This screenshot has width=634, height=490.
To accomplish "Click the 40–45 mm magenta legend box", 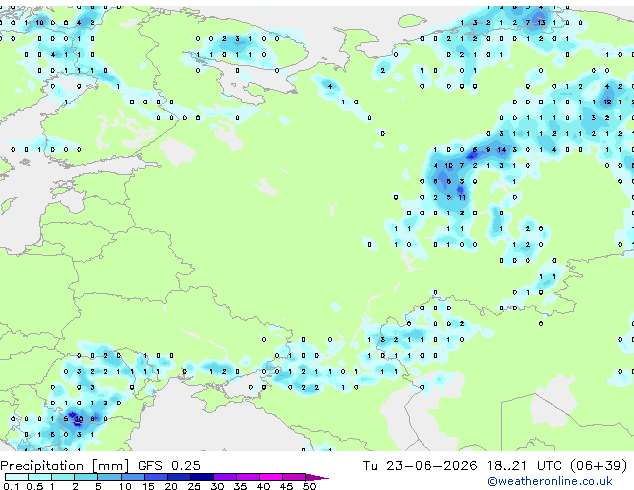I will pos(271,477).
